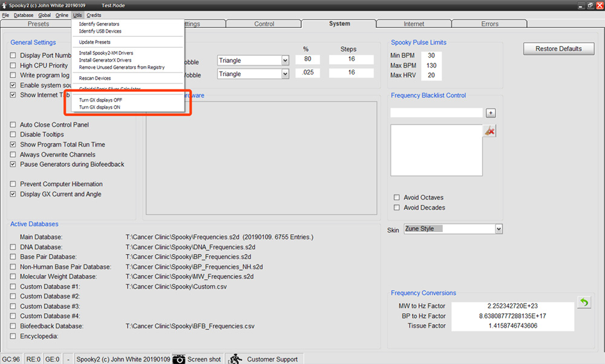
Task: Click the Restore Defaults button
Action: click(x=558, y=49)
